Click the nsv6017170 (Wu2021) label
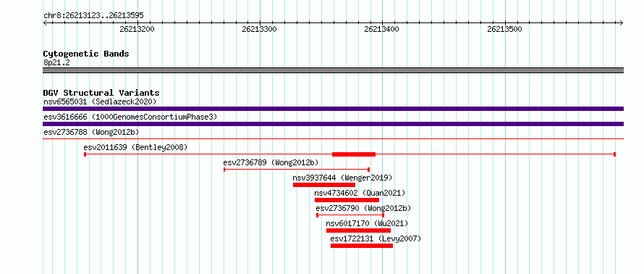 (367, 223)
